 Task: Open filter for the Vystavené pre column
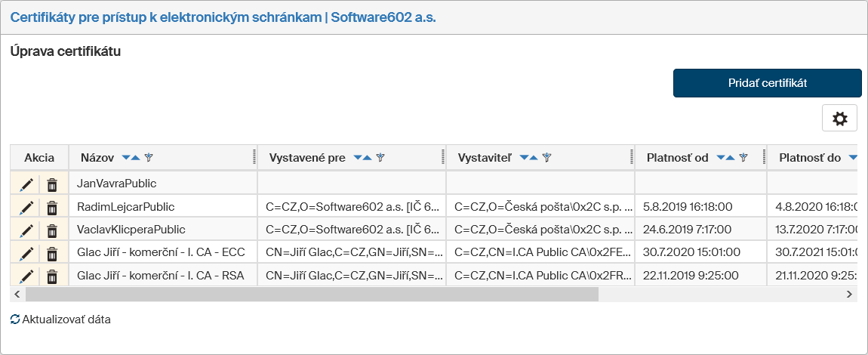click(x=380, y=158)
